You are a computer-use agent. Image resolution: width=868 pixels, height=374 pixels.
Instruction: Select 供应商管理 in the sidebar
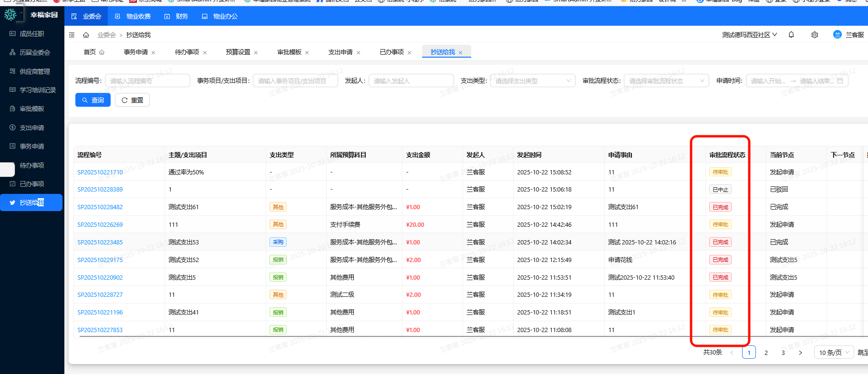point(34,71)
